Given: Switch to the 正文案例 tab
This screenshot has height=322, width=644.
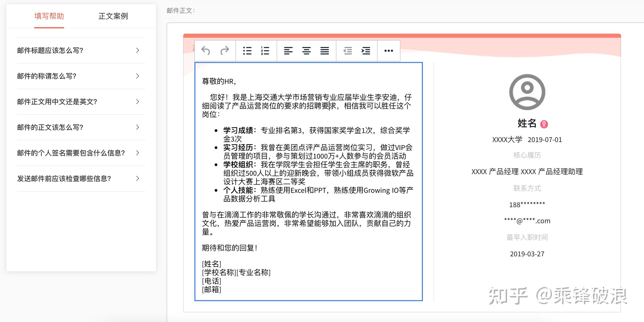Looking at the screenshot, I should point(113,16).
